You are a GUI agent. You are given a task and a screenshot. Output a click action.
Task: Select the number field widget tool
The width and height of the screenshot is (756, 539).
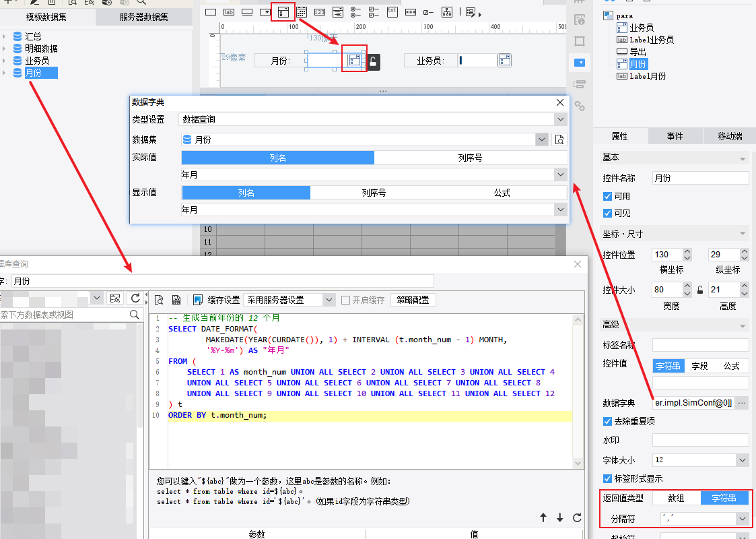pyautogui.click(x=320, y=12)
